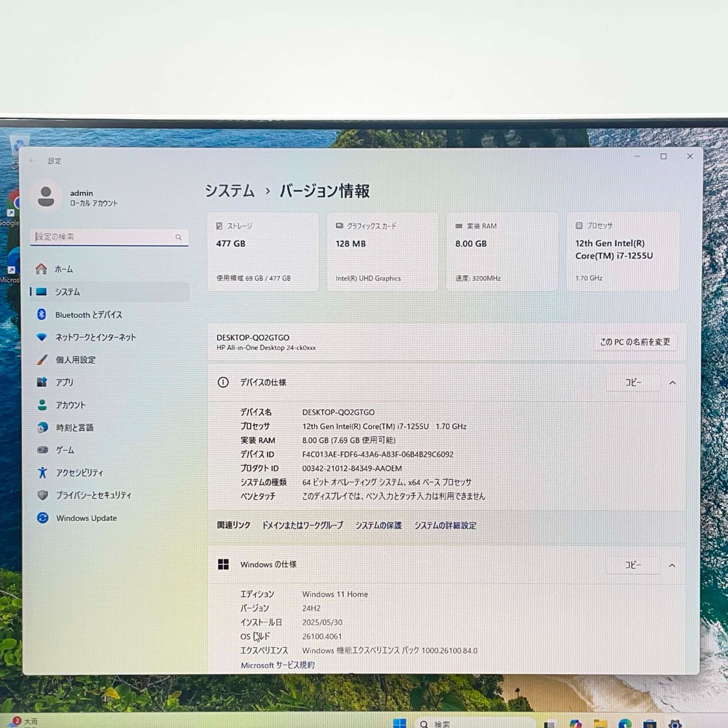Image resolution: width=728 pixels, height=728 pixels.
Task: Select the デバイス ID value text
Action: click(x=378, y=454)
